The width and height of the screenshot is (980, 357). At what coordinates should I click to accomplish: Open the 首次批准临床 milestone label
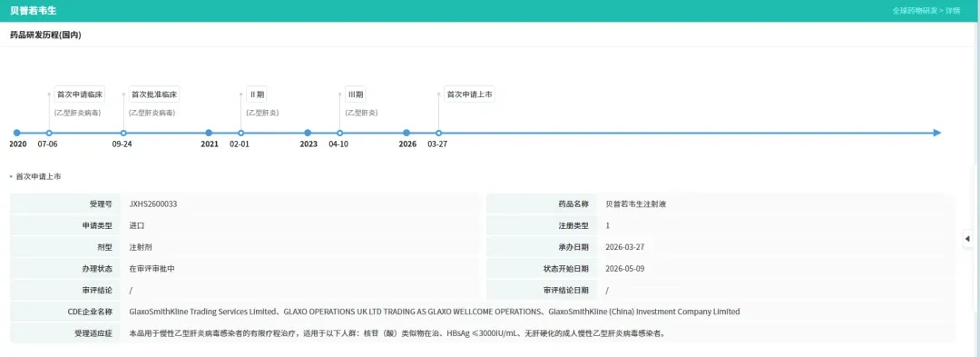tap(154, 95)
